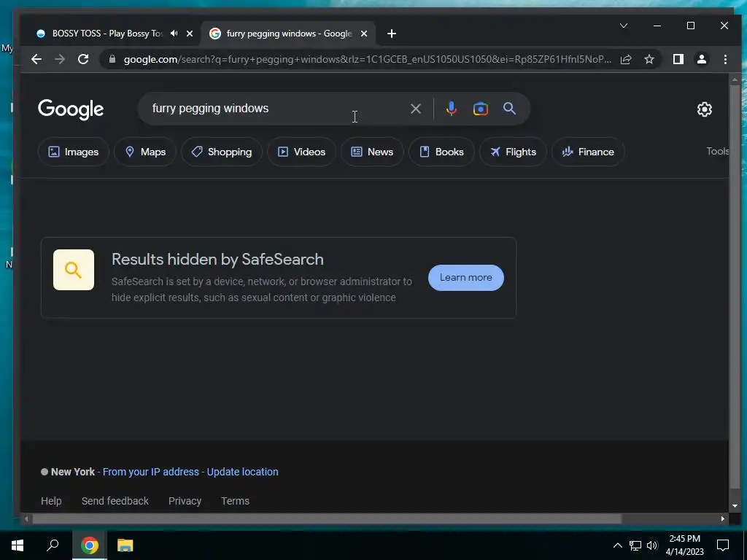747x560 pixels.
Task: Expand the tab search chevron
Action: (x=624, y=26)
